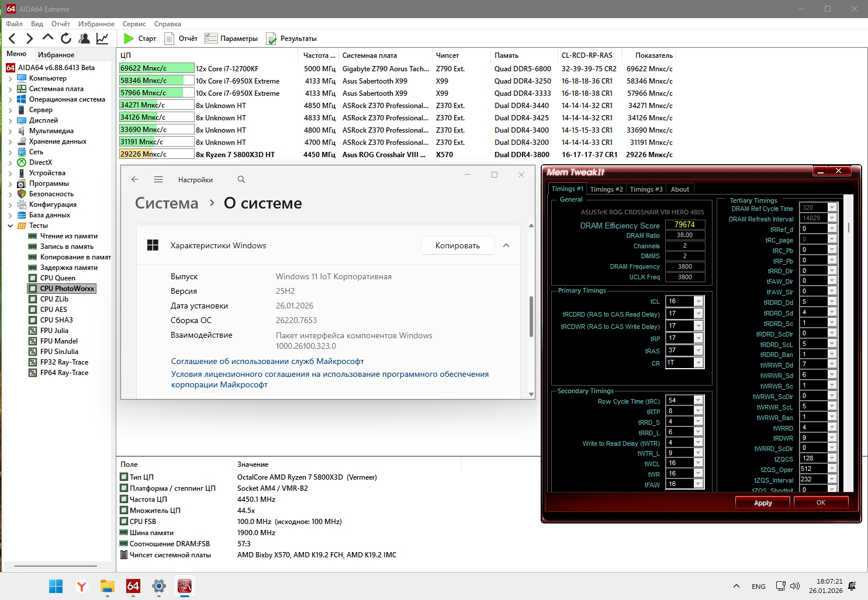Toggle the FPU Julia test checkbox
The width and height of the screenshot is (868, 600).
(x=33, y=331)
